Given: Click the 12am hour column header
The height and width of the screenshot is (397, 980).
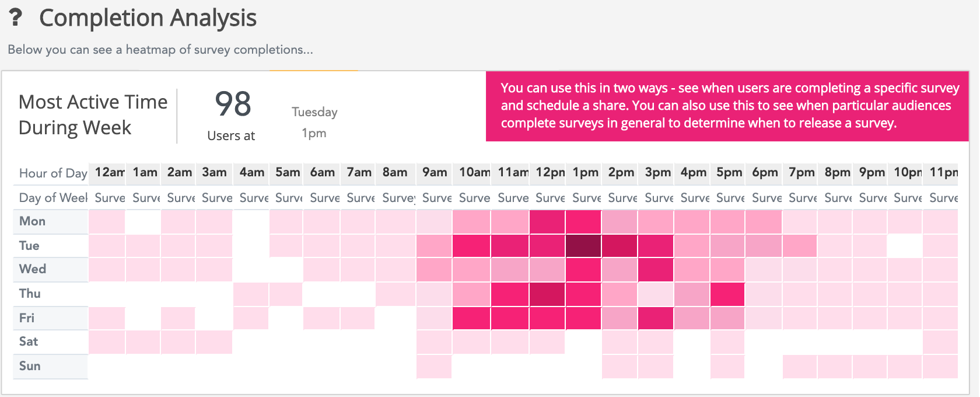Looking at the screenshot, I should [x=109, y=172].
